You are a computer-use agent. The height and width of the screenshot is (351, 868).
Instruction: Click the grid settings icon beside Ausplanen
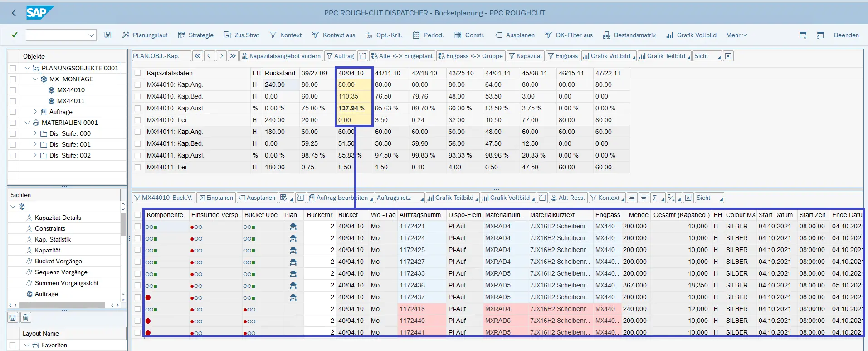coord(283,198)
